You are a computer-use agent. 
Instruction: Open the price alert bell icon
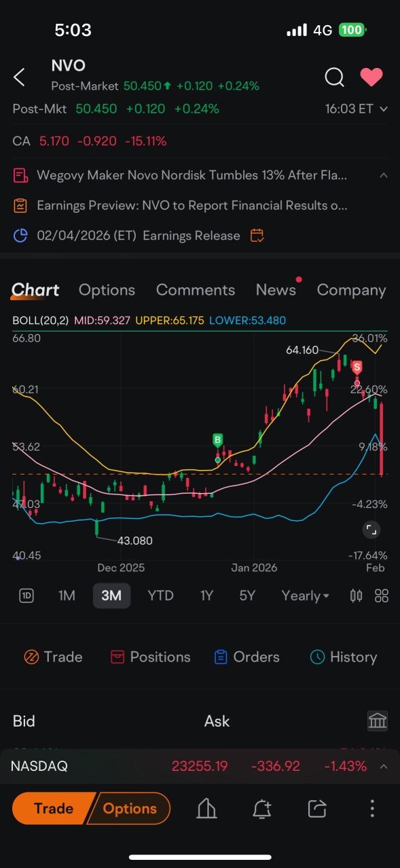[261, 808]
